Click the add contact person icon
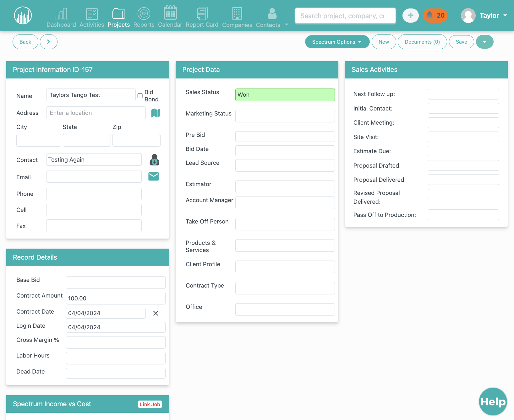Viewport: 514px width, 420px height. [x=154, y=160]
